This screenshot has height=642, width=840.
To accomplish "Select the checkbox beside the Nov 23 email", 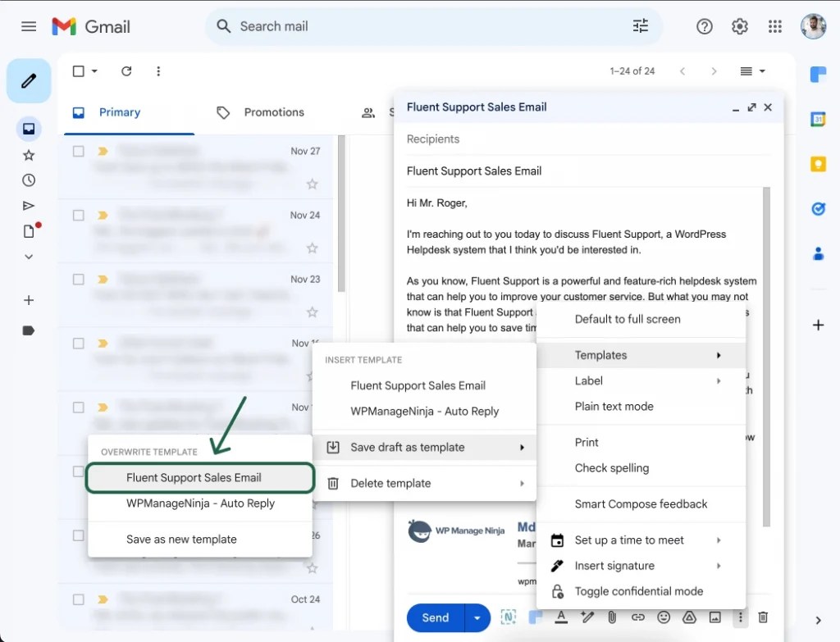I will click(78, 279).
